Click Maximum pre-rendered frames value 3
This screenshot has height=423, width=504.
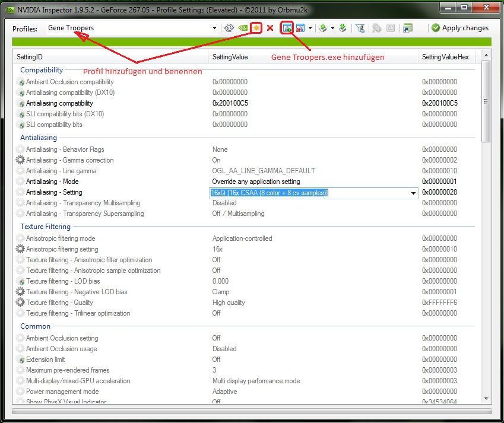point(214,370)
